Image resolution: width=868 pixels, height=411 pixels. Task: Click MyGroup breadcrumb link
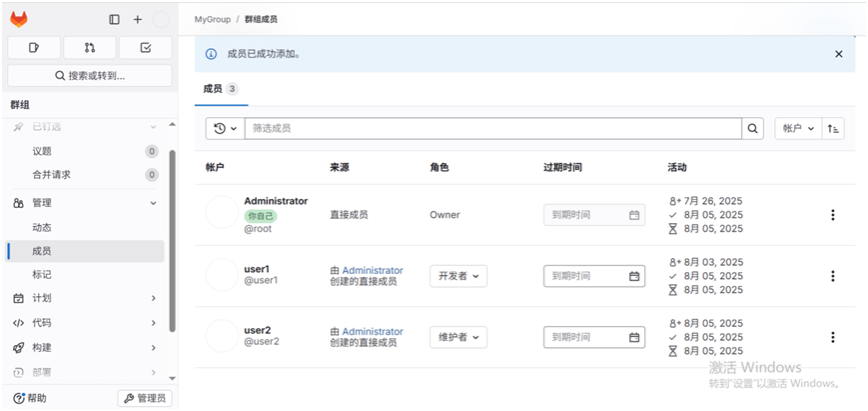point(212,19)
